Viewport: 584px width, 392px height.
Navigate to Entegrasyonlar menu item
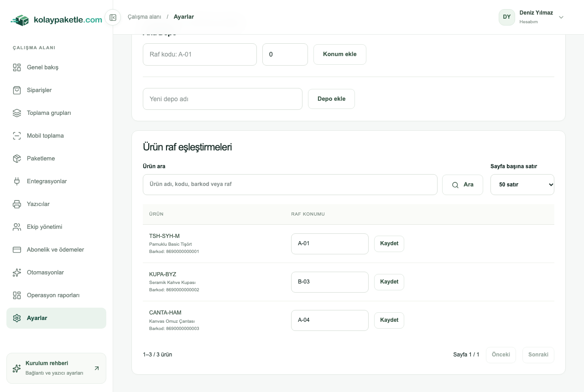[x=56, y=181]
